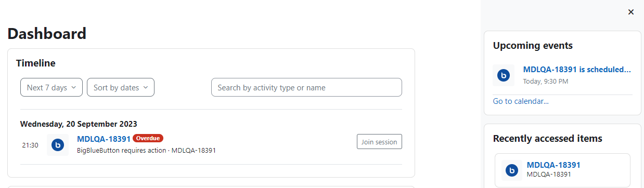This screenshot has width=644, height=188.
Task: Join the session via the Join session button
Action: pyautogui.click(x=379, y=142)
